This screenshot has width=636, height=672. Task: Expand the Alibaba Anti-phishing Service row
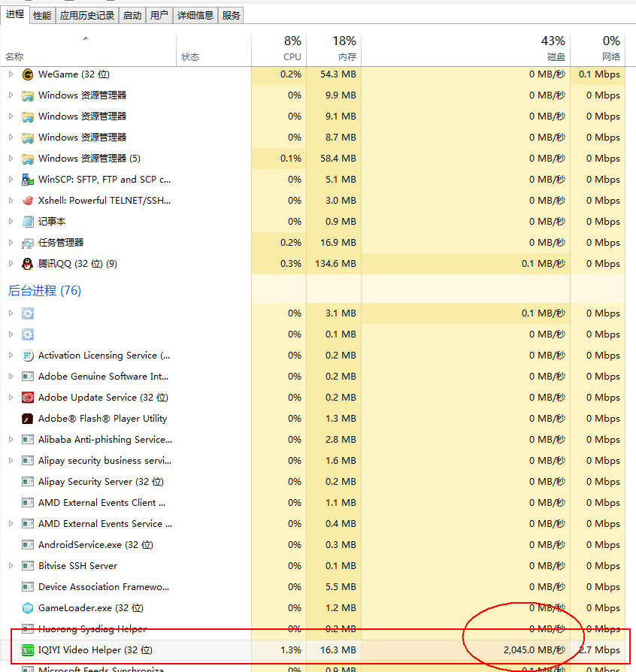point(11,439)
